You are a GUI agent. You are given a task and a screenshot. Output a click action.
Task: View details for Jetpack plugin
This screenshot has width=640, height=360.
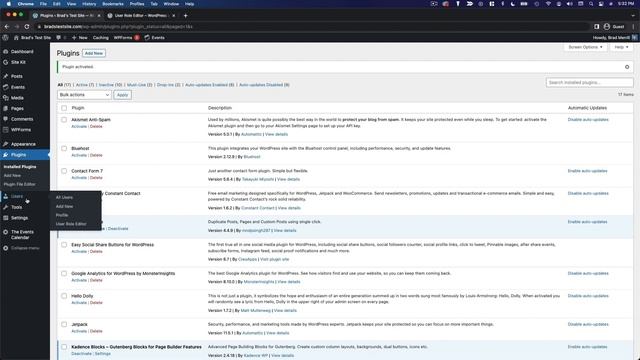[x=278, y=333]
